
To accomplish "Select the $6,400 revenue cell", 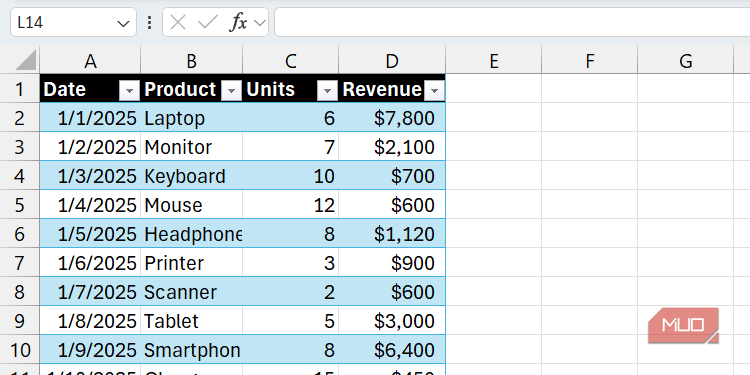I will tap(392, 350).
